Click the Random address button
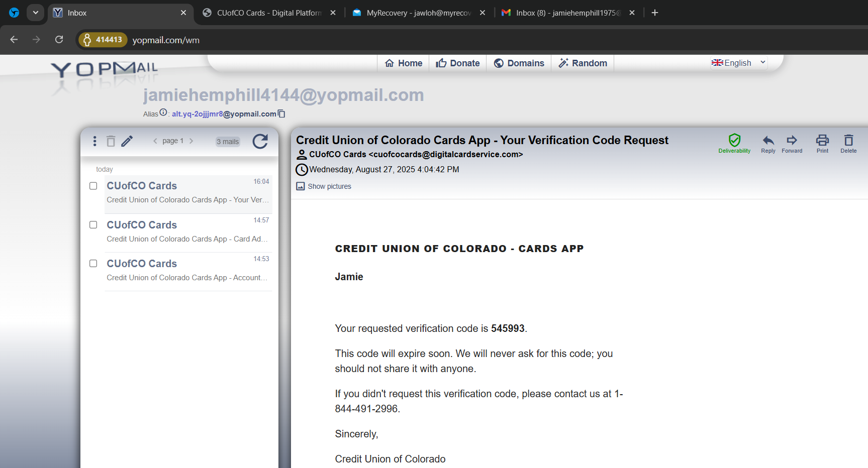The width and height of the screenshot is (868, 468). [x=583, y=63]
